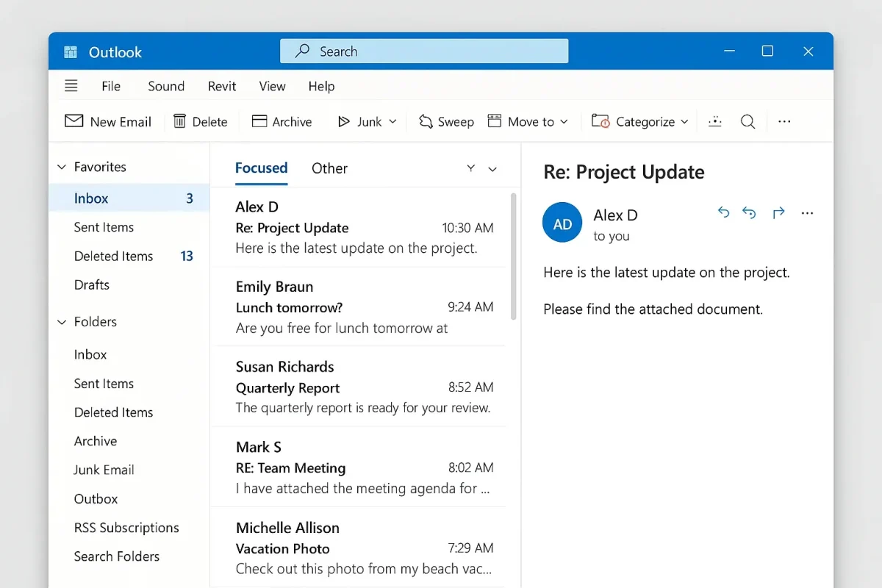Image resolution: width=882 pixels, height=588 pixels.
Task: Open the File menu
Action: pos(111,86)
